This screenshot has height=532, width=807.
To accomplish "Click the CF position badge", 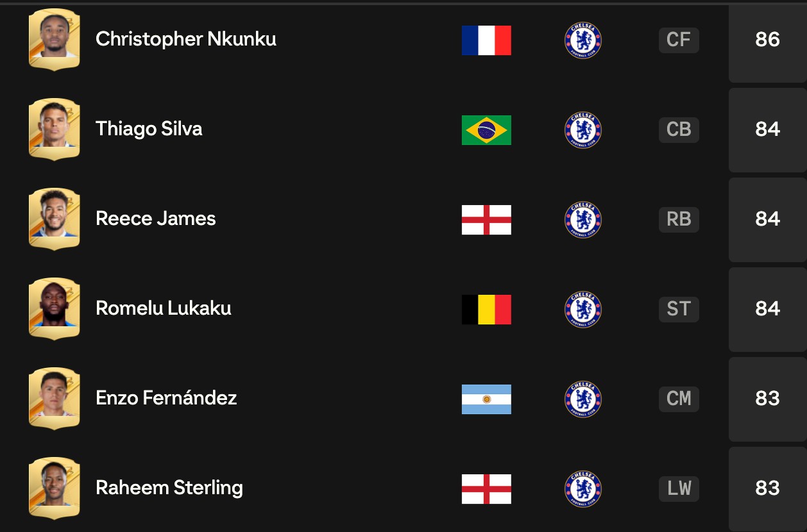I will click(x=679, y=40).
